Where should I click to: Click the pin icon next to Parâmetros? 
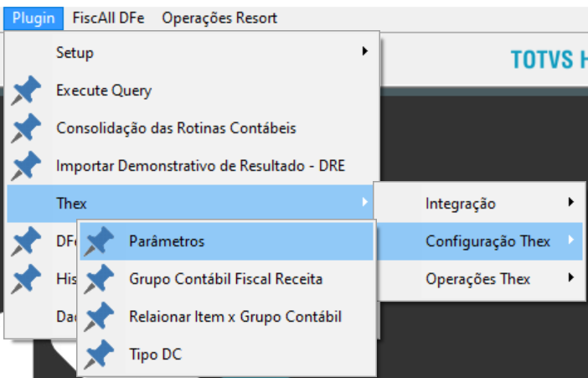[x=99, y=241]
